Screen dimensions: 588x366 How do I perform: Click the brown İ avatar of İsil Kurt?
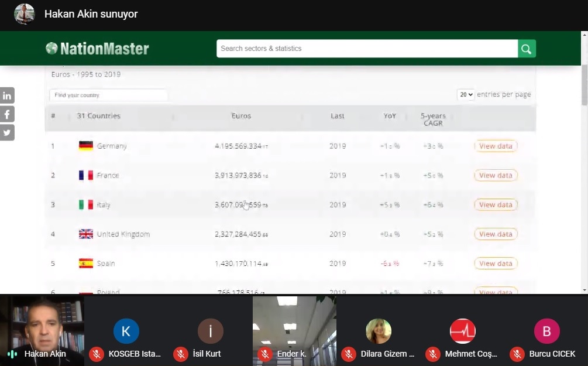211,331
